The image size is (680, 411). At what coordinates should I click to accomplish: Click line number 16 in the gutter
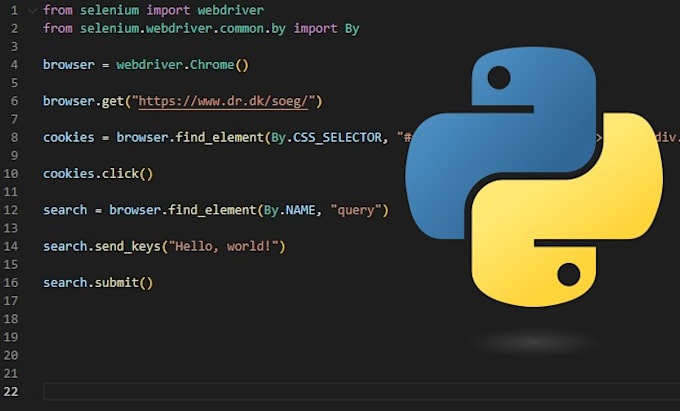11,283
